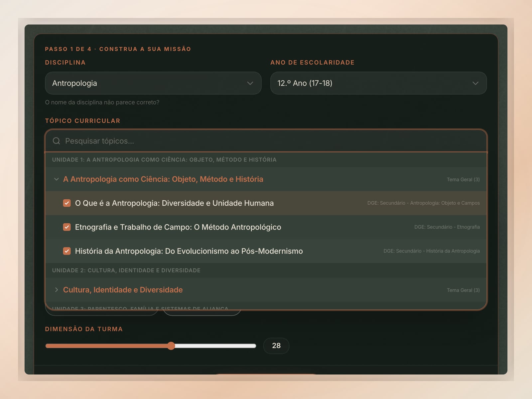
Task: Collapse 'A Antropologia como Ciência' group chevron
Action: pyautogui.click(x=56, y=179)
